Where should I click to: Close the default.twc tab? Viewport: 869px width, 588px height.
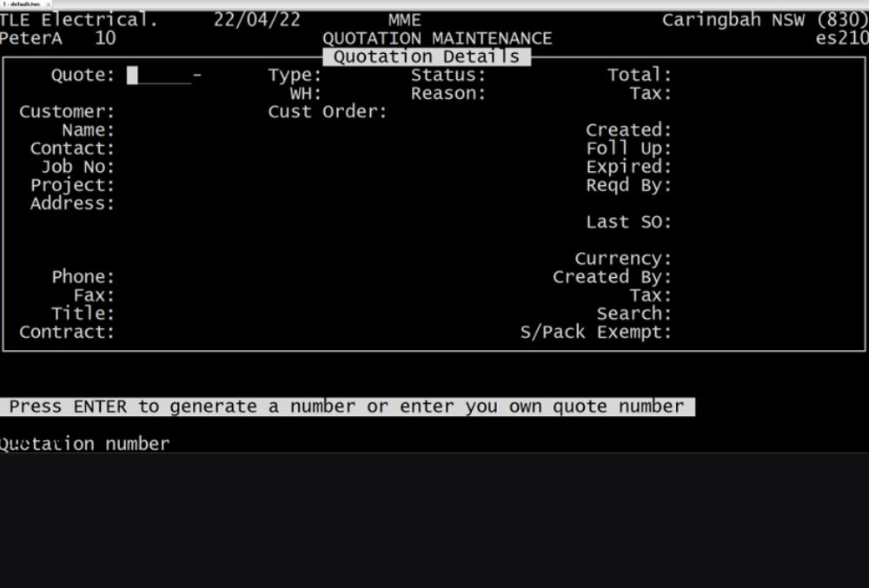point(47,4)
